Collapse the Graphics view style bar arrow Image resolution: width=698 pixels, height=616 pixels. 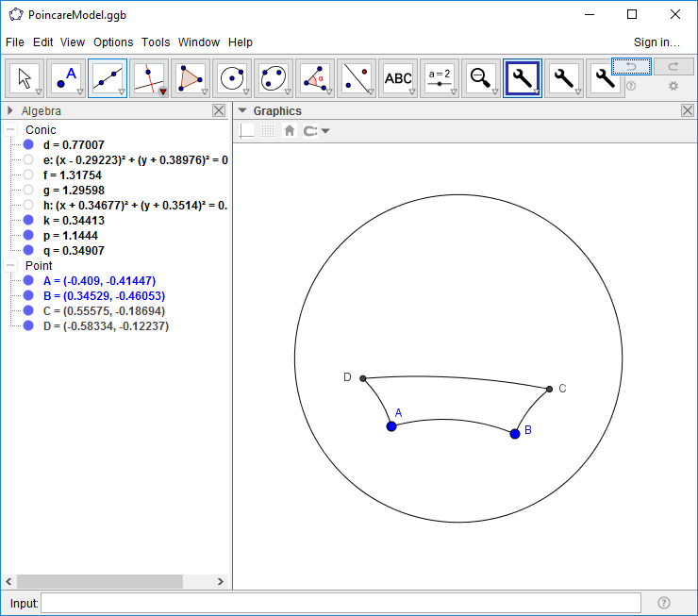241,110
